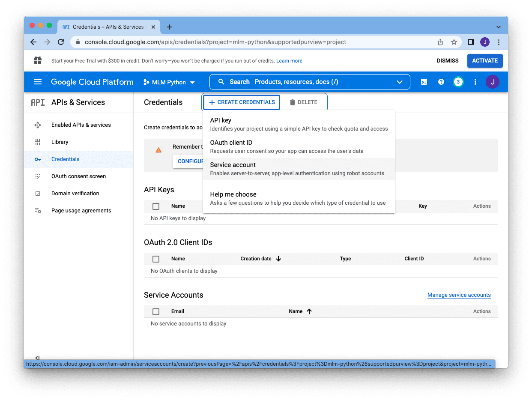532x400 pixels.
Task: Expand the search bar dropdown chevron
Action: click(x=400, y=82)
